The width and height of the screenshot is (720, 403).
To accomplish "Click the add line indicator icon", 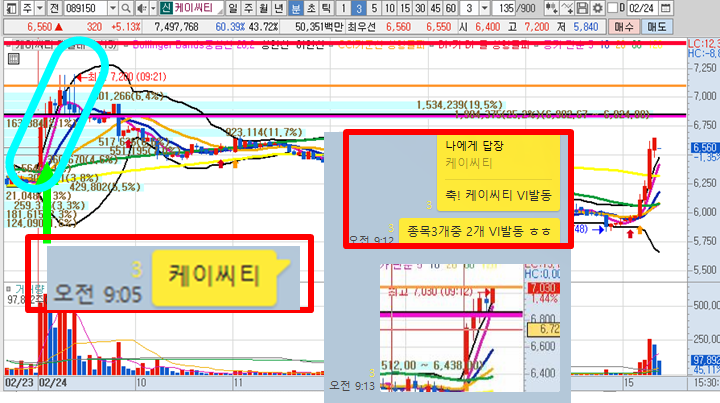I will 568,8.
